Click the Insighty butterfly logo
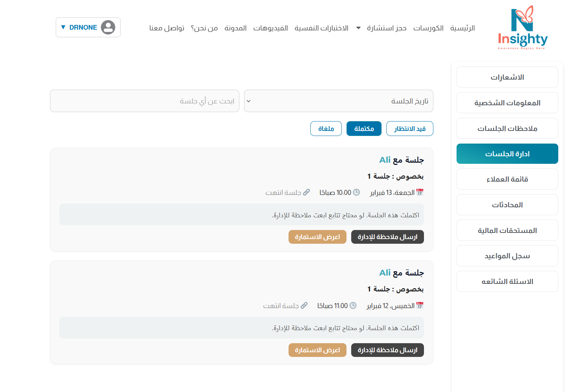This screenshot has width=580, height=392. coord(522,27)
